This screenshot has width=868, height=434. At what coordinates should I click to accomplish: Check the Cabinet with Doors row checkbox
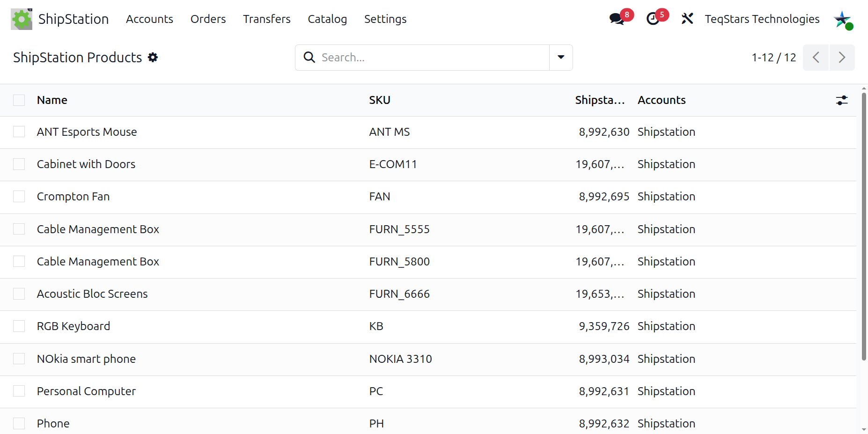(19, 164)
